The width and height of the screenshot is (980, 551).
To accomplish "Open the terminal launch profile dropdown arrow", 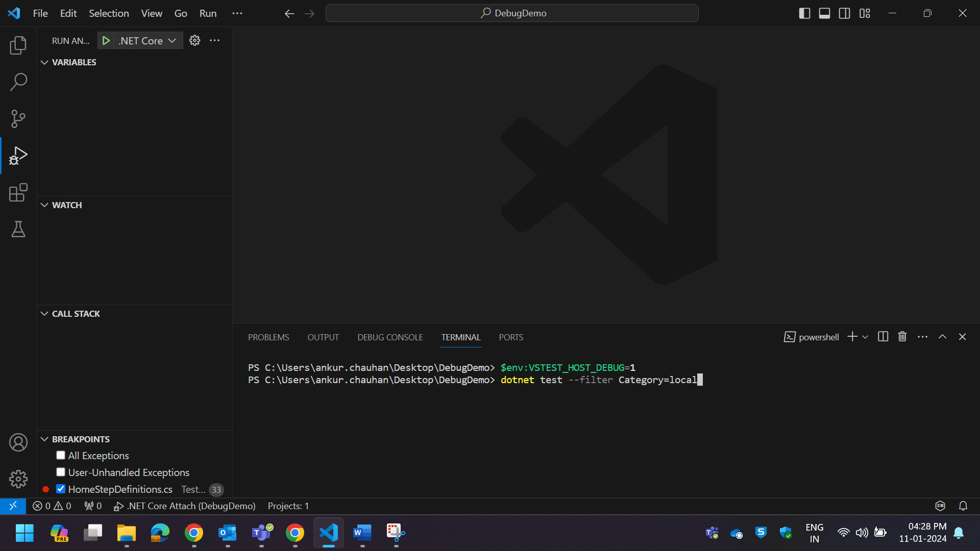I will pyautogui.click(x=865, y=337).
